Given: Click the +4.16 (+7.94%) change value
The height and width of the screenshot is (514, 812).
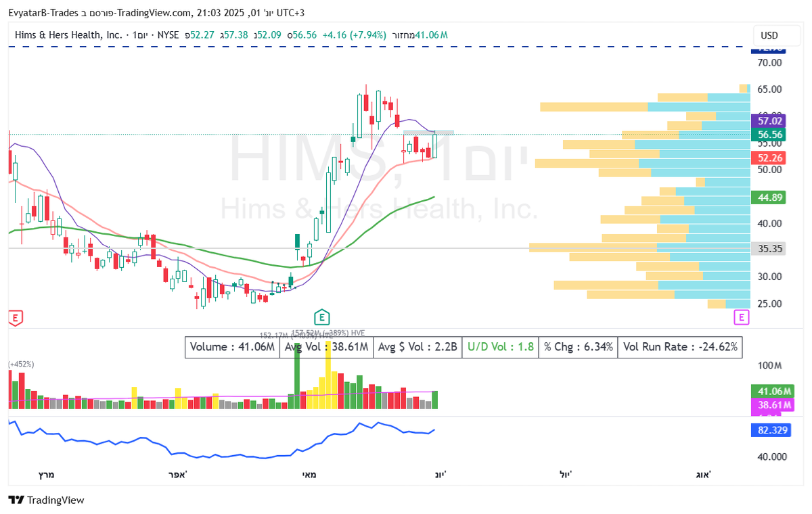Looking at the screenshot, I should (x=354, y=34).
